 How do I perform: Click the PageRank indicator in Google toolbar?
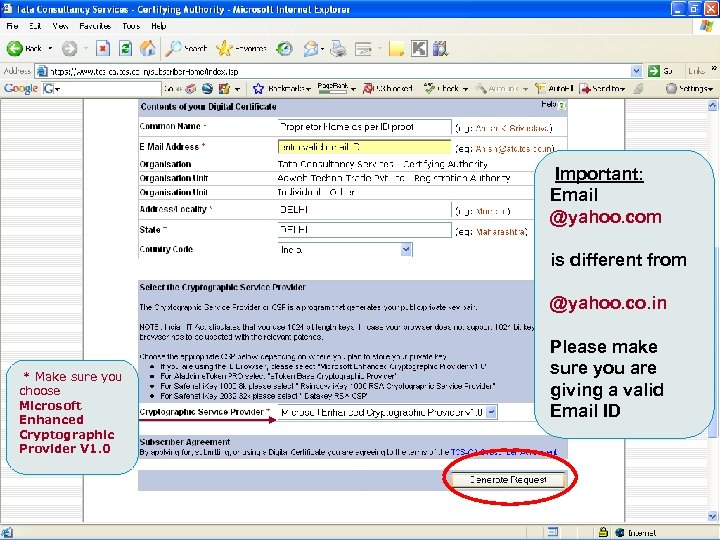(333, 88)
